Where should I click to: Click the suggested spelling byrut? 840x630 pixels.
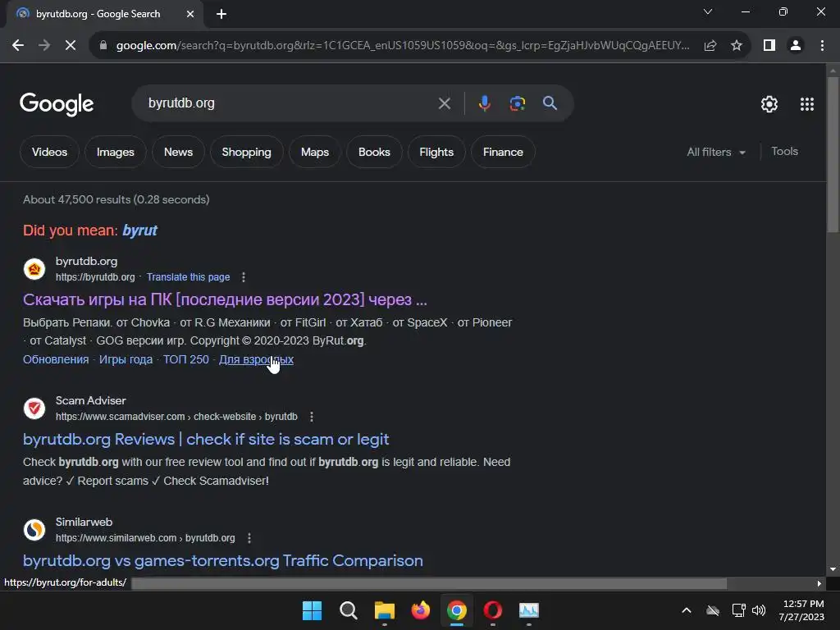point(139,231)
